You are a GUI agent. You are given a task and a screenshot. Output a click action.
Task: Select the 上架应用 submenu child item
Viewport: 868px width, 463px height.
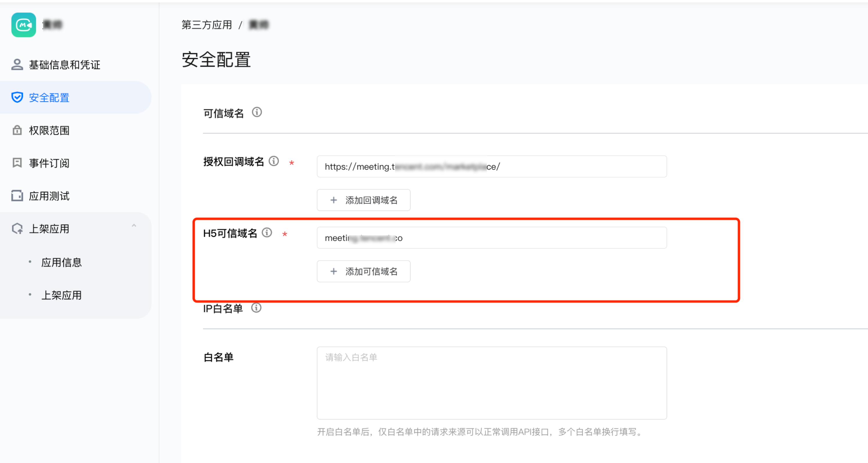coord(61,295)
